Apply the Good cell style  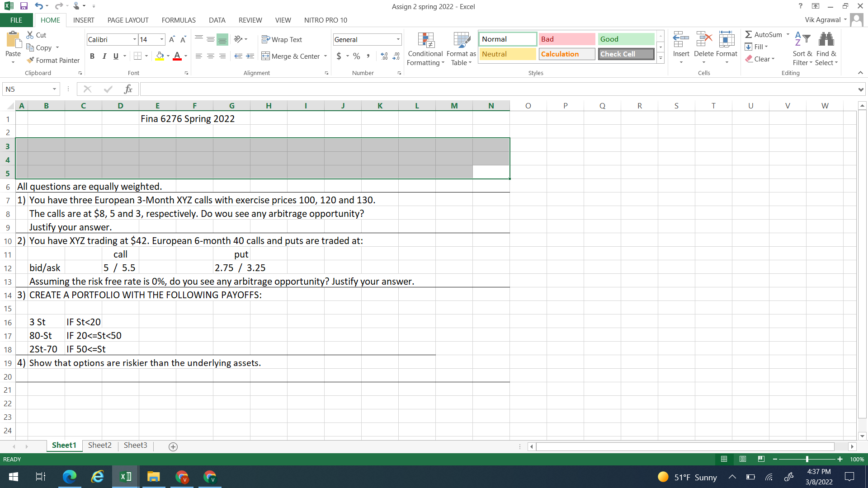click(626, 39)
